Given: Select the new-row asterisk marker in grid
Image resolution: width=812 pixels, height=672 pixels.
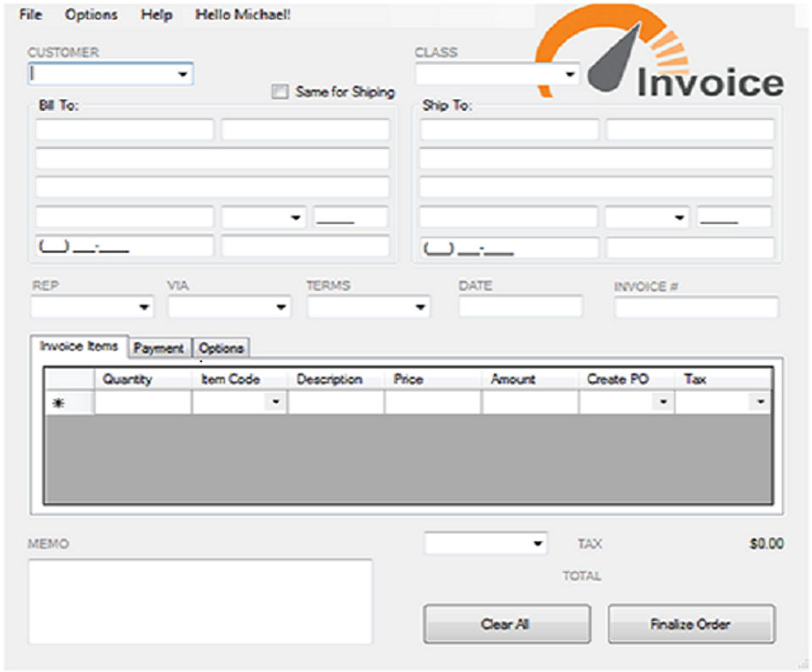Looking at the screenshot, I should [x=58, y=403].
